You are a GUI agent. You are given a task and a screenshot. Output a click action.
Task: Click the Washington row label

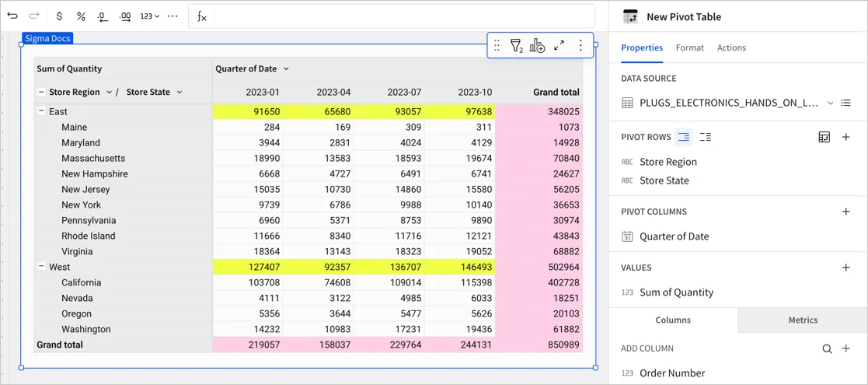click(85, 328)
